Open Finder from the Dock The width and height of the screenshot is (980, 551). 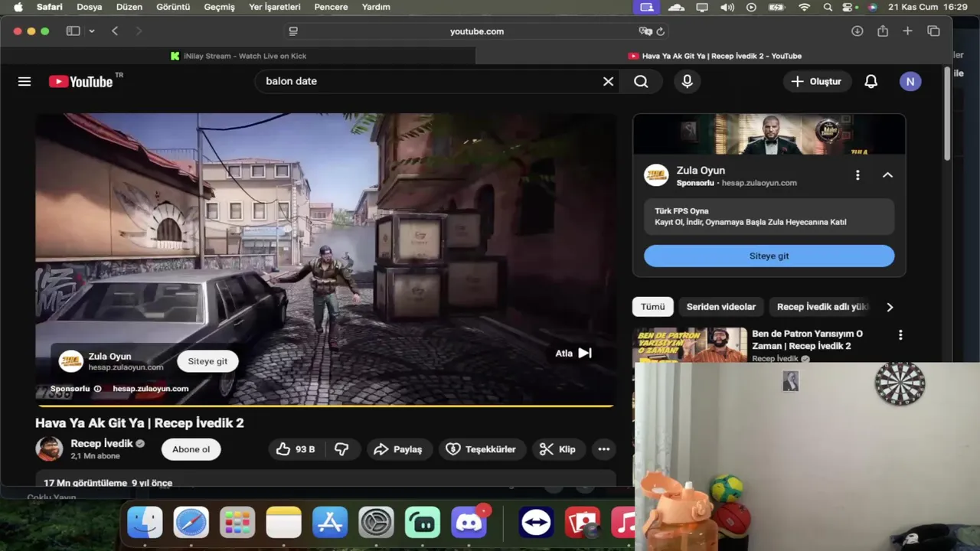click(x=145, y=523)
